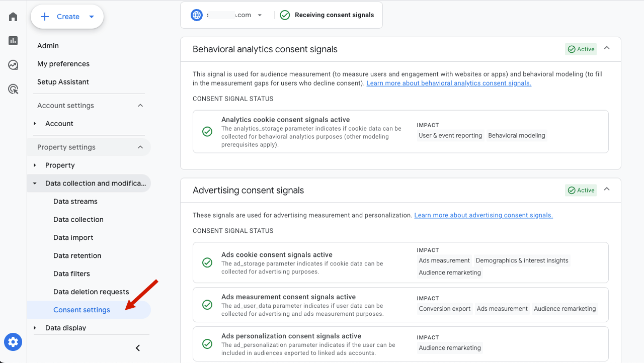Click Data display tree label
The height and width of the screenshot is (363, 644).
(x=65, y=328)
